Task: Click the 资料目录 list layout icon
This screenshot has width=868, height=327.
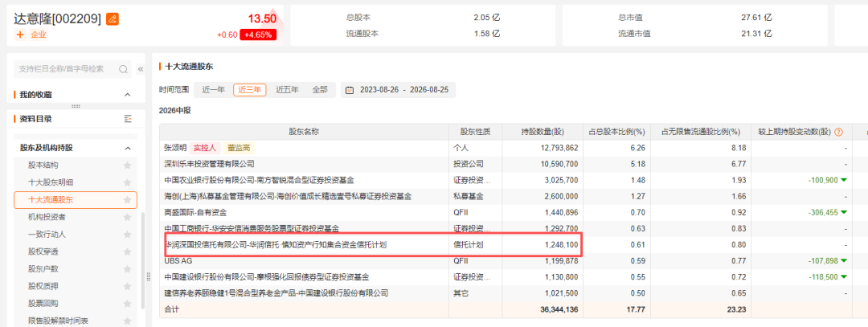Action: click(128, 119)
